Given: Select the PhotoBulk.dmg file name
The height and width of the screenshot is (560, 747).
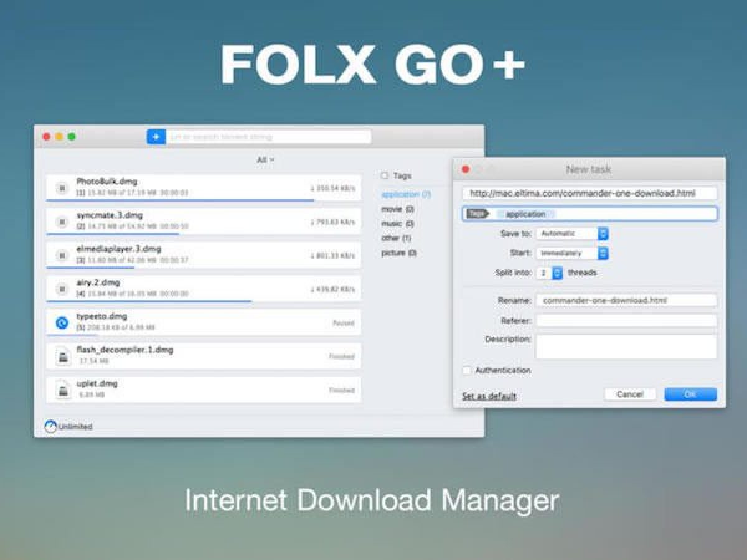Looking at the screenshot, I should pyautogui.click(x=106, y=182).
